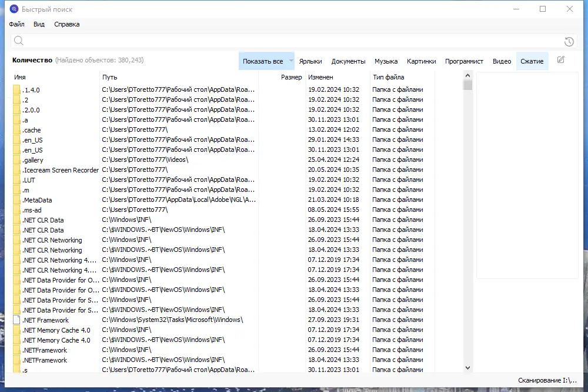The width and height of the screenshot is (588, 392).
Task: Switch to the Картинки filter
Action: [x=422, y=61]
